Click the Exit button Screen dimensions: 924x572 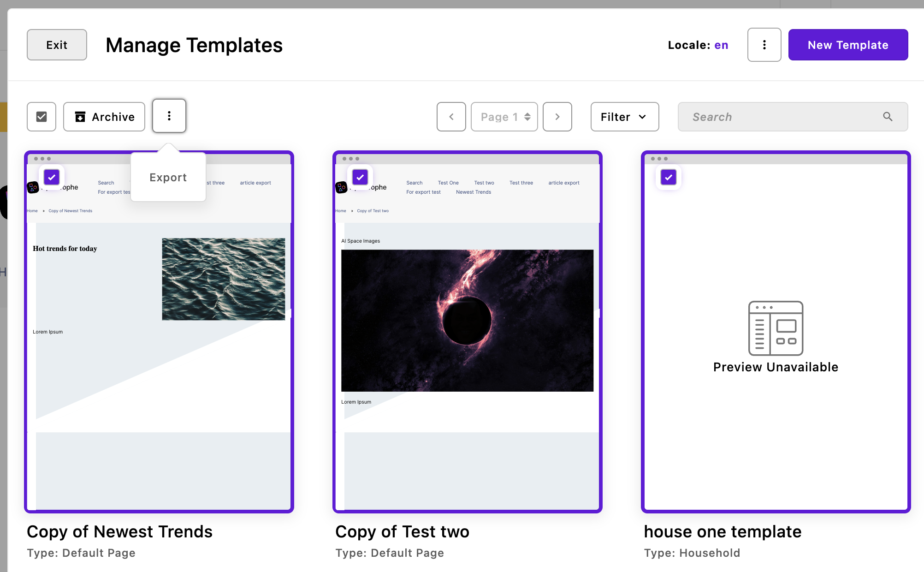[57, 45]
